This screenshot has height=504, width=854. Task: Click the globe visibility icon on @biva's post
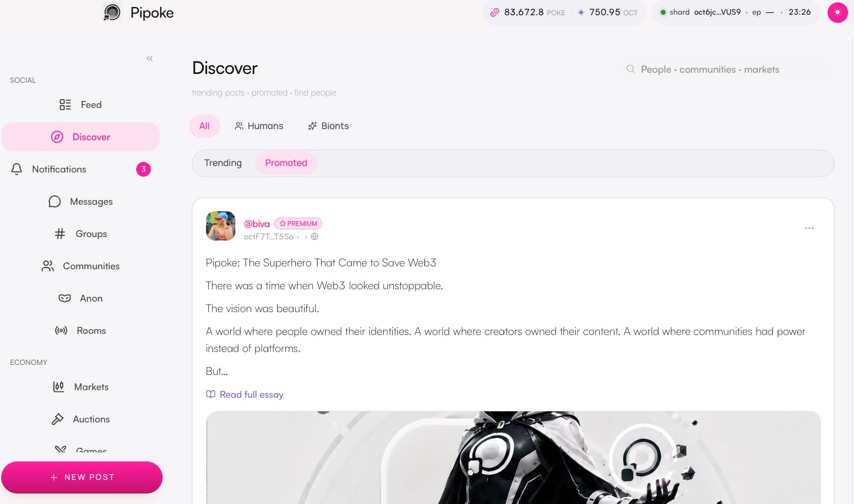[x=315, y=236]
